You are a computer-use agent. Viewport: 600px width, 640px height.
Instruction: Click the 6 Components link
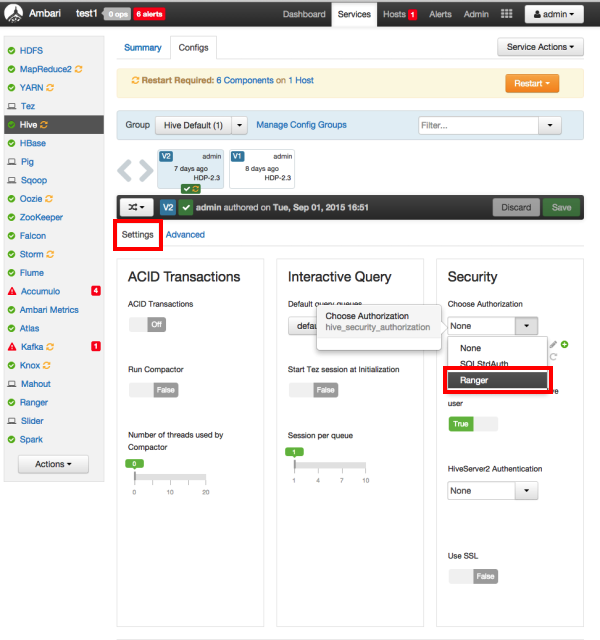[245, 80]
